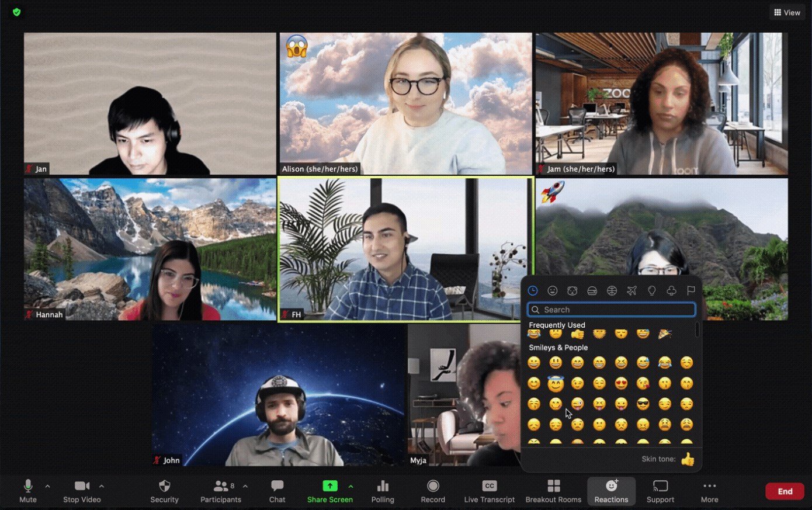Open the Participants list button
Image resolution: width=812 pixels, height=510 pixels.
coord(220,491)
